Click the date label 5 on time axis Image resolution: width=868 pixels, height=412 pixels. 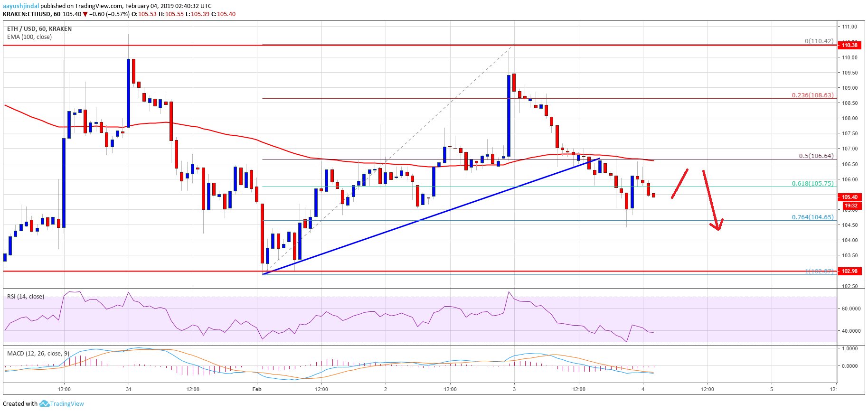772,389
